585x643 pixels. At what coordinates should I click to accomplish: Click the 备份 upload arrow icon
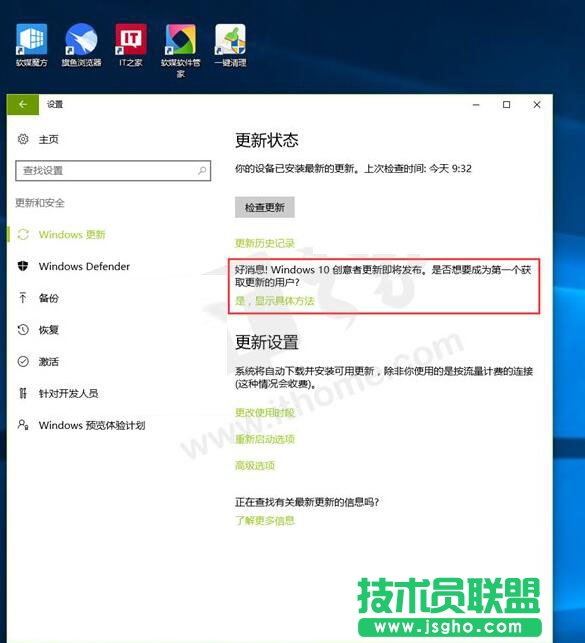23,298
